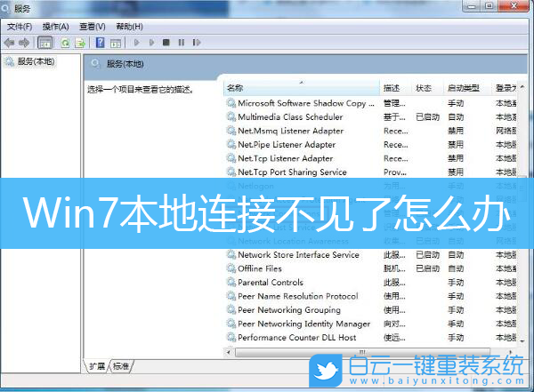Click the vertical scrollbar up arrow
The image size is (534, 392).
point(522,87)
